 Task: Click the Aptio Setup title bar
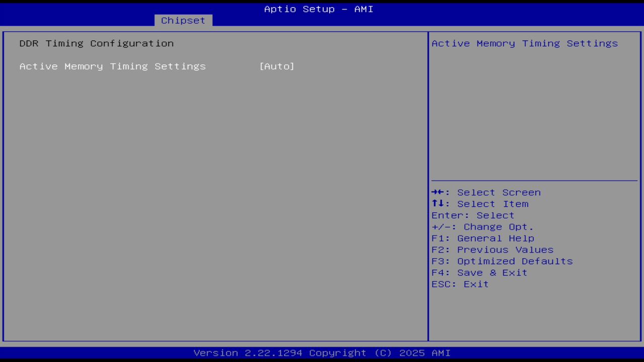click(x=318, y=9)
